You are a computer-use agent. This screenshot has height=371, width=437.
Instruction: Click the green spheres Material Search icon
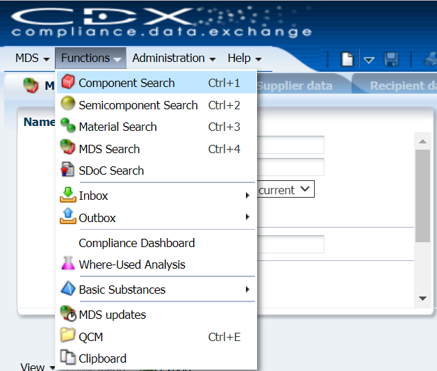click(x=68, y=125)
